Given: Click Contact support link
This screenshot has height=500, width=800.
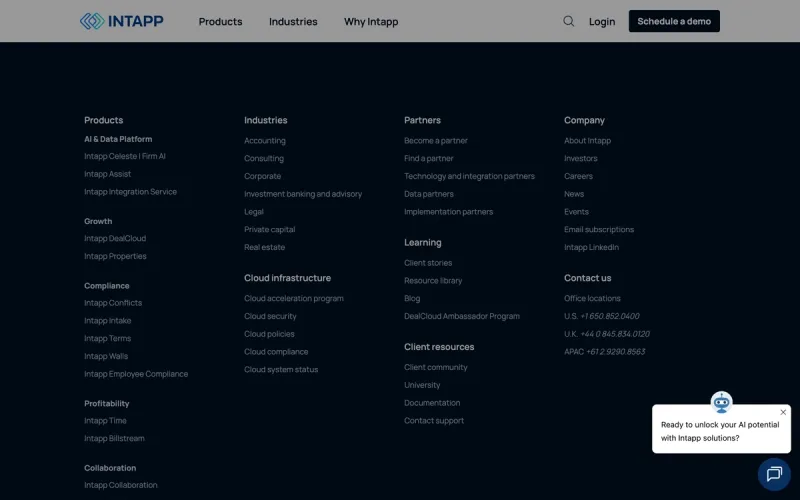Looking at the screenshot, I should click(434, 420).
